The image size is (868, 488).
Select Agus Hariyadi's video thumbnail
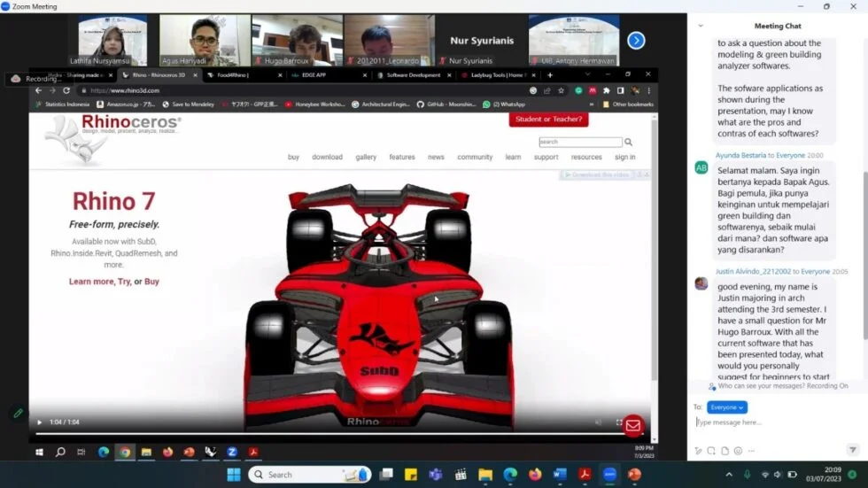pyautogui.click(x=205, y=40)
